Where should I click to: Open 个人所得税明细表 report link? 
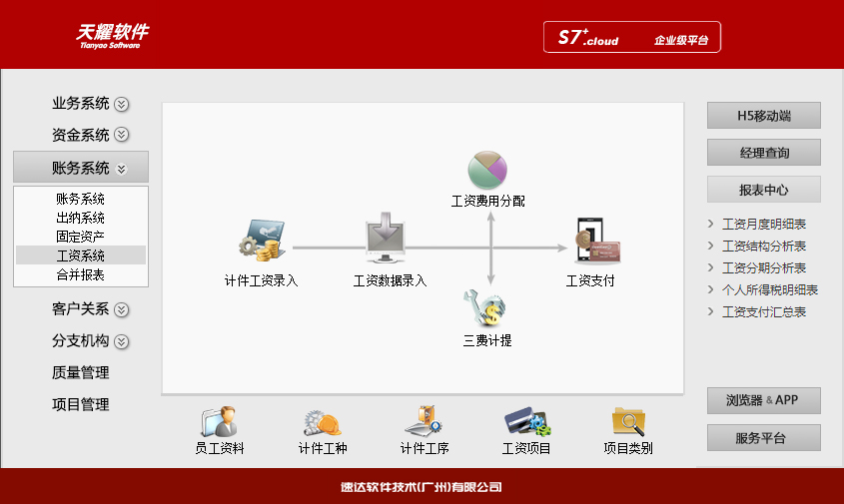(x=769, y=290)
